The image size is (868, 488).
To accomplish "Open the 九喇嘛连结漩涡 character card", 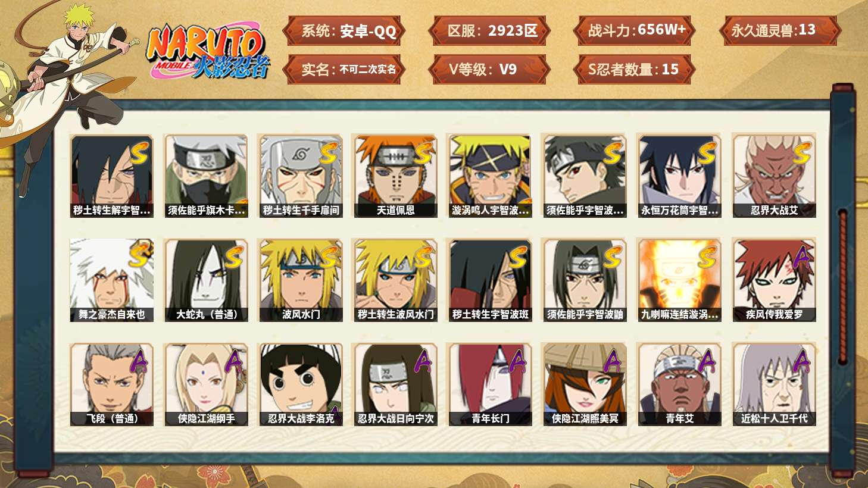I will tap(679, 280).
